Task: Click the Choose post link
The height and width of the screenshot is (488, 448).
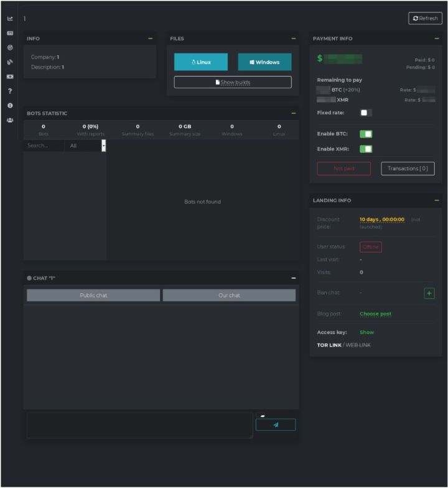Action: click(x=375, y=314)
